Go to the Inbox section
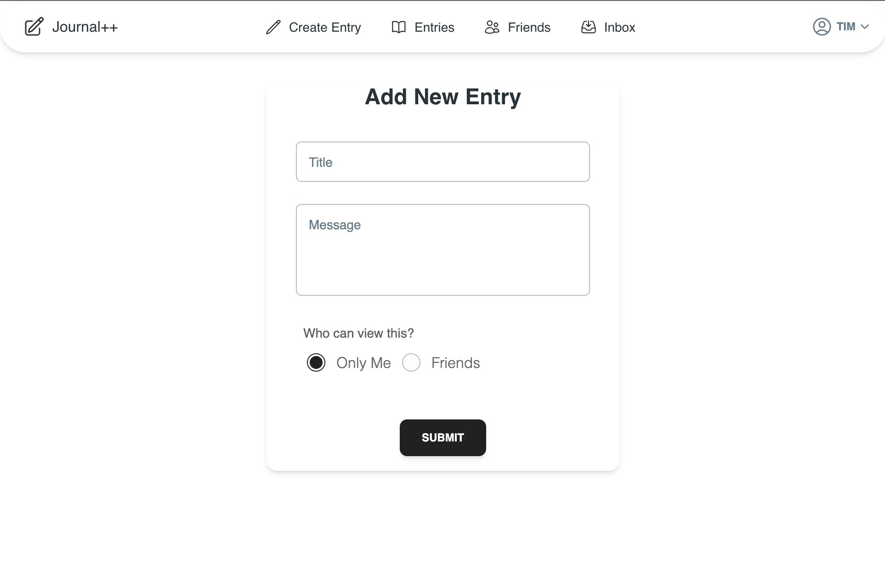 tap(619, 27)
